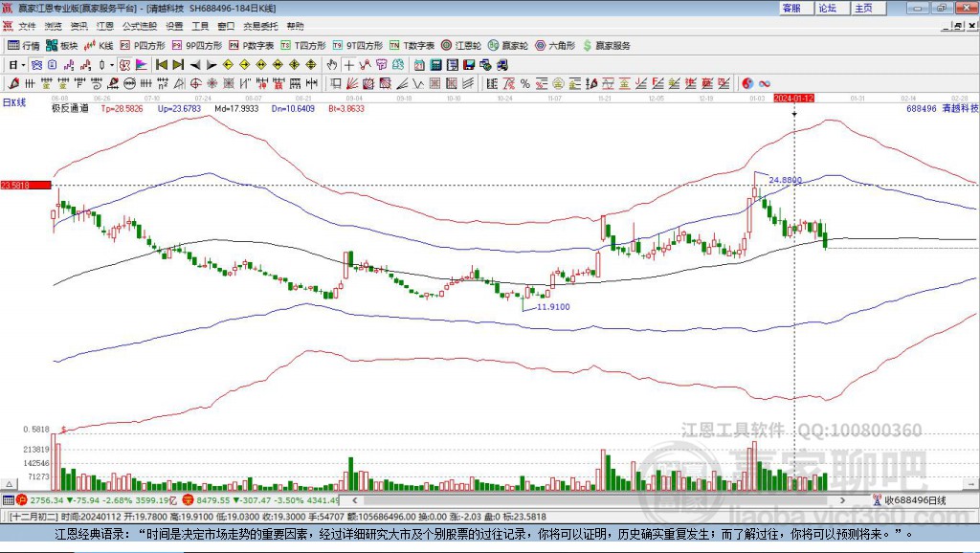Open the 设置 menu
Screen dimensions: 980x553
tap(174, 26)
